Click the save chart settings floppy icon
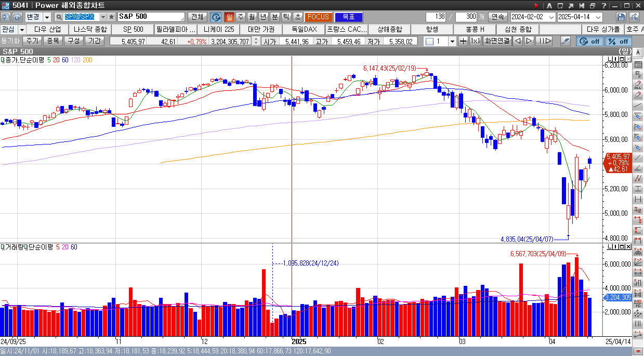Image resolution: width=644 pixels, height=356 pixels. [621, 17]
